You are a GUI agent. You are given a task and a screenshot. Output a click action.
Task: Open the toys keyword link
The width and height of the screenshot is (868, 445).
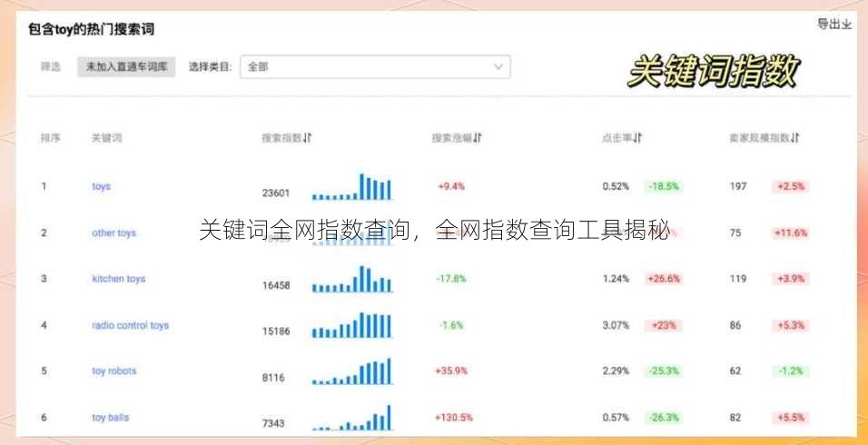pyautogui.click(x=102, y=186)
